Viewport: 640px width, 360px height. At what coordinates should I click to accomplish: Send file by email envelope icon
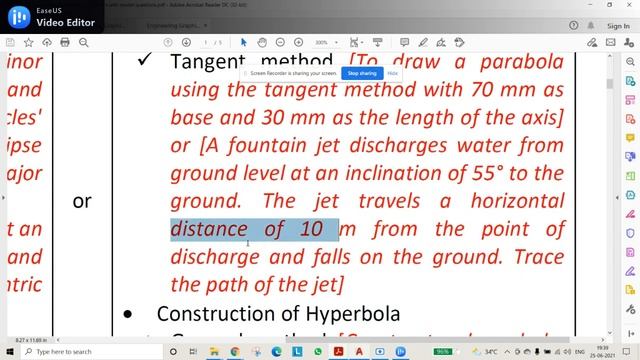[x=611, y=42]
